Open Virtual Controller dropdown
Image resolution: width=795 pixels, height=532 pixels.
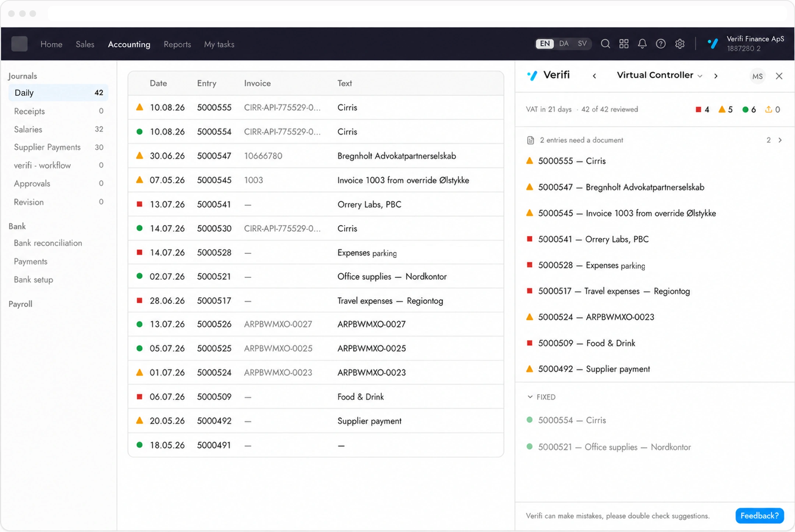pos(660,75)
